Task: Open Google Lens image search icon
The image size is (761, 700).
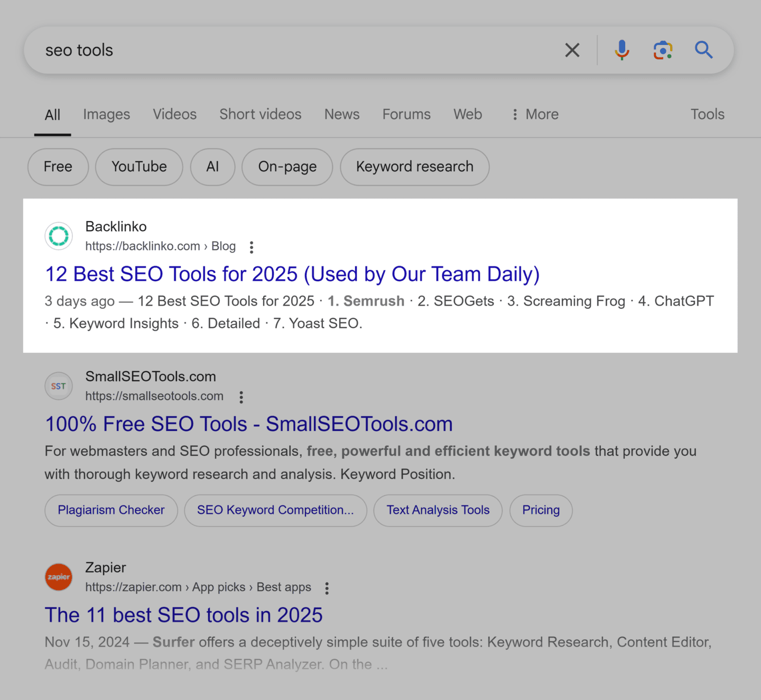Action: pos(663,50)
